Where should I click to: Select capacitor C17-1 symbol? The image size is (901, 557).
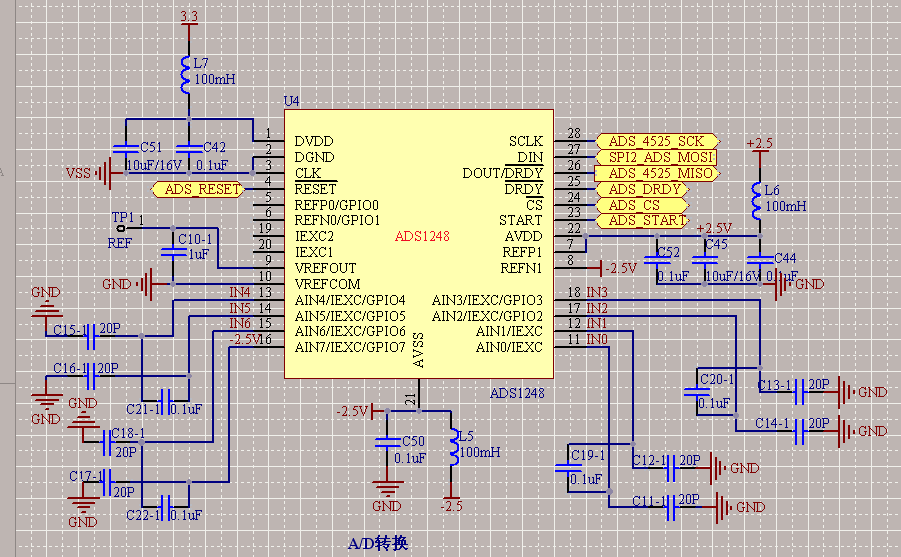click(x=106, y=482)
